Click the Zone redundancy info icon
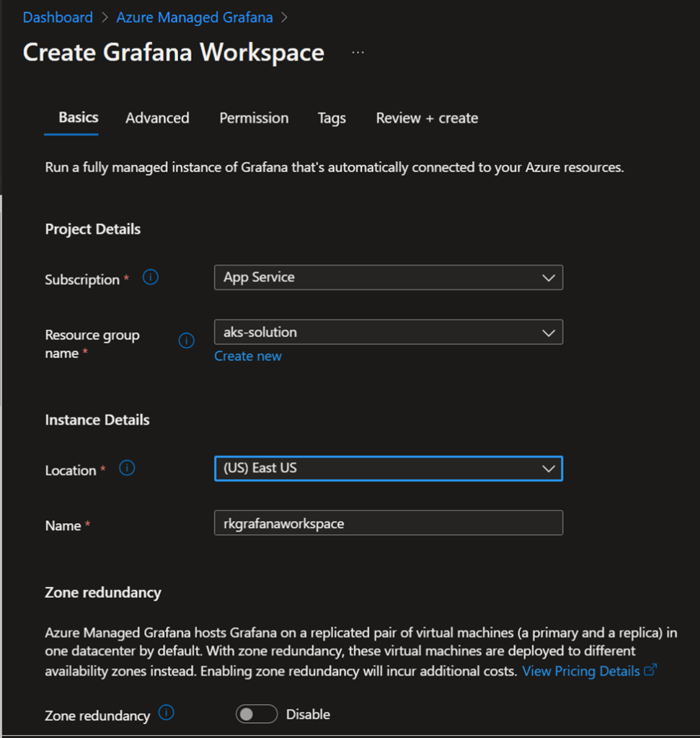 point(166,713)
